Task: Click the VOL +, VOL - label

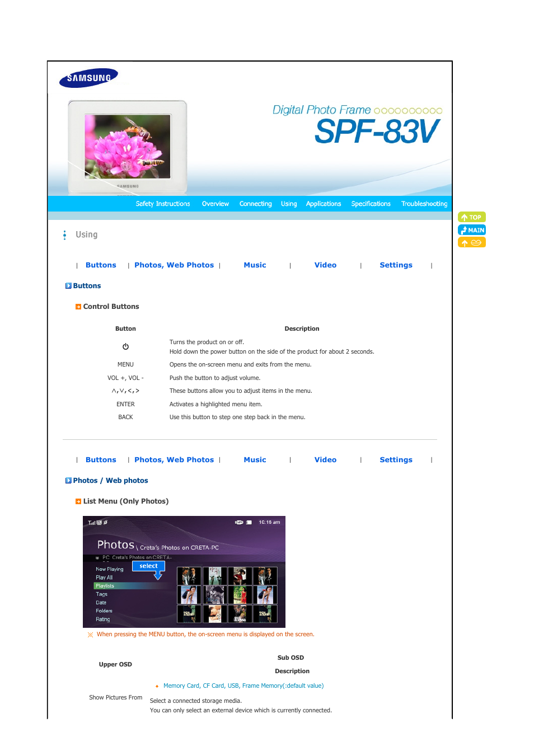Action: pyautogui.click(x=125, y=378)
